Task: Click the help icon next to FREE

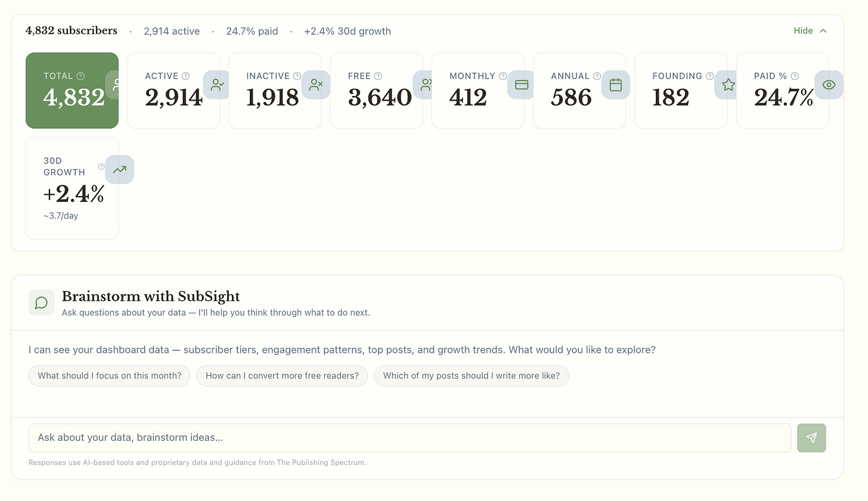Action: (x=378, y=76)
